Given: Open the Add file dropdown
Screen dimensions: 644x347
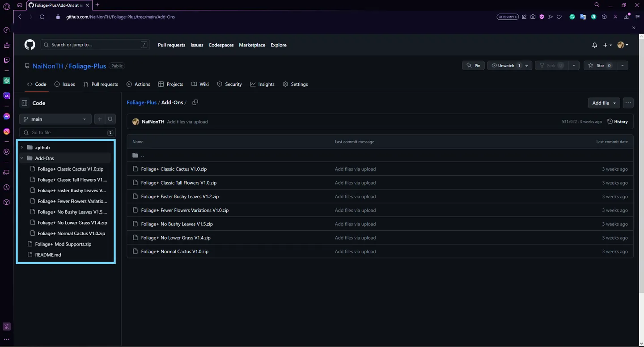Looking at the screenshot, I should pyautogui.click(x=604, y=103).
